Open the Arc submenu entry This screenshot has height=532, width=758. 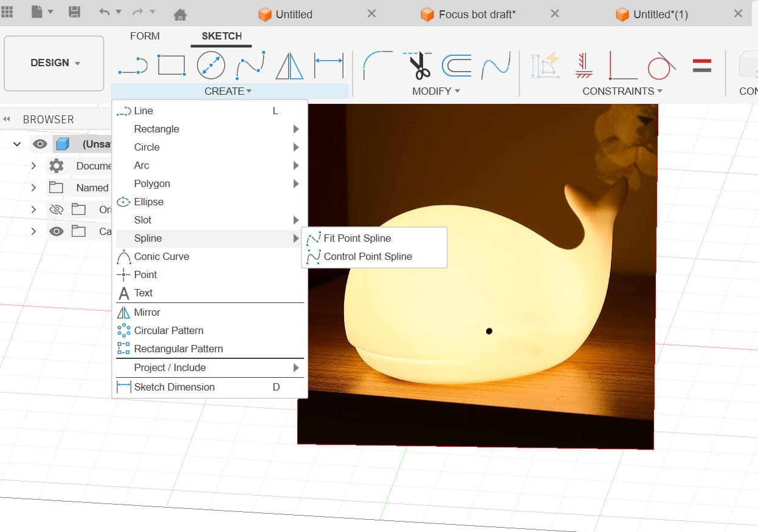click(x=210, y=165)
